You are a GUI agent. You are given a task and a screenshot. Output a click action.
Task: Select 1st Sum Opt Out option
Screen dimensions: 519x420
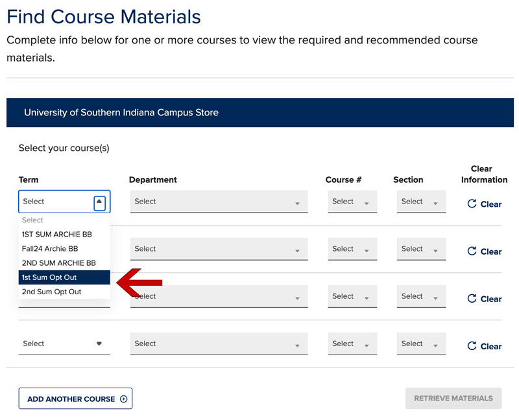(49, 277)
